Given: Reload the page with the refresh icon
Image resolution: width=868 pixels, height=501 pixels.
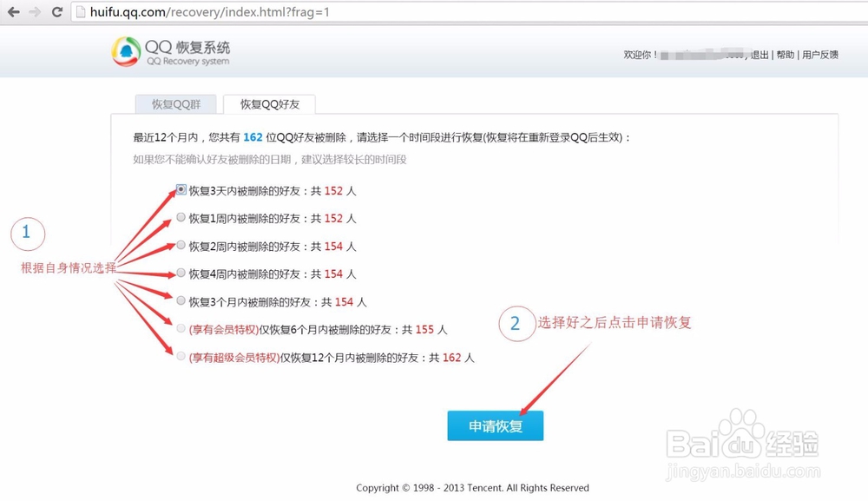Looking at the screenshot, I should pyautogui.click(x=56, y=11).
